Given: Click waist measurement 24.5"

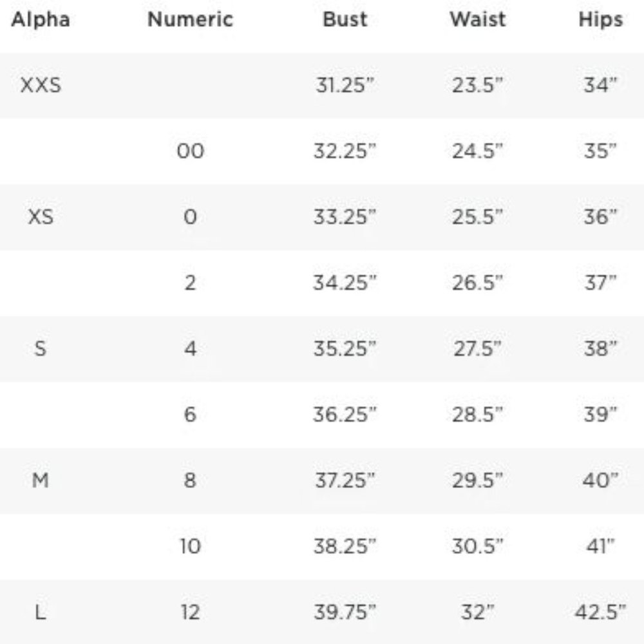Looking at the screenshot, I should click(x=477, y=151).
